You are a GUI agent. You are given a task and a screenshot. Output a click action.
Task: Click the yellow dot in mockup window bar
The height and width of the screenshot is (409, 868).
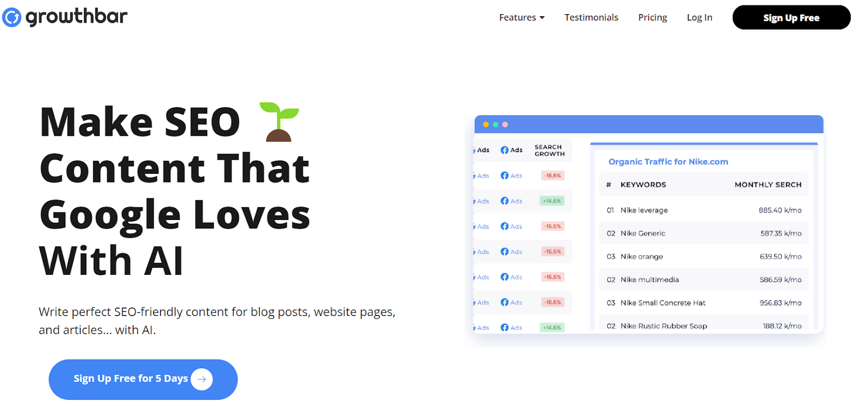click(x=486, y=124)
